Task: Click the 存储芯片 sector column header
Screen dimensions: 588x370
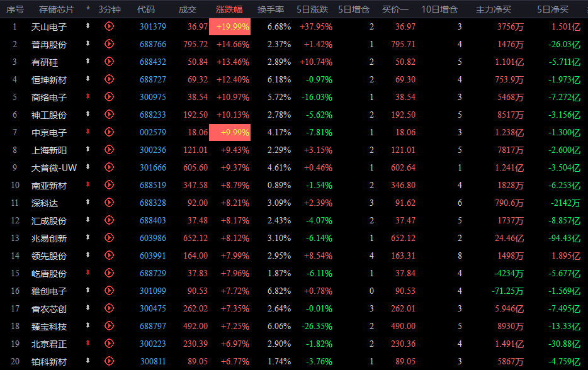Action: (57, 9)
